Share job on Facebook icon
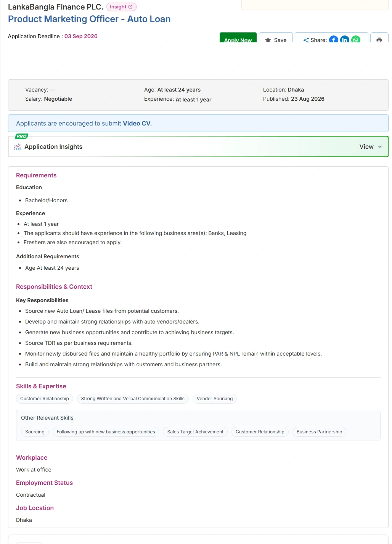 pos(334,39)
